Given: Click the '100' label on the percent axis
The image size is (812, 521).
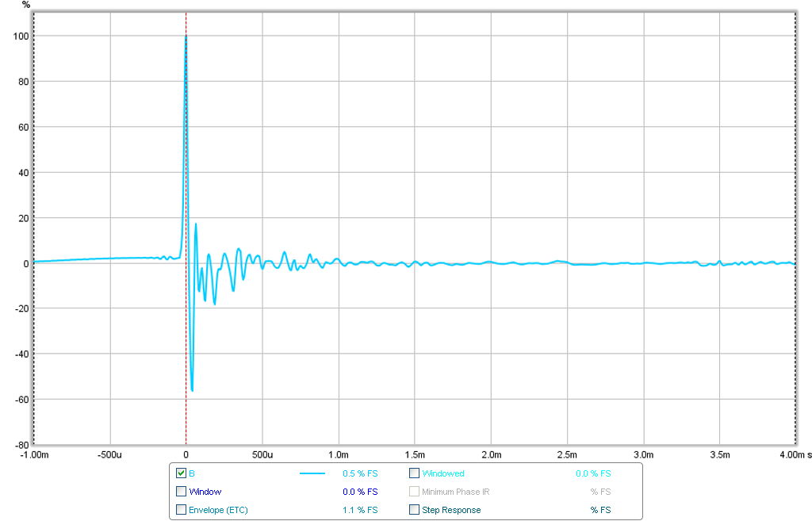Looking at the screenshot, I should pos(21,36).
